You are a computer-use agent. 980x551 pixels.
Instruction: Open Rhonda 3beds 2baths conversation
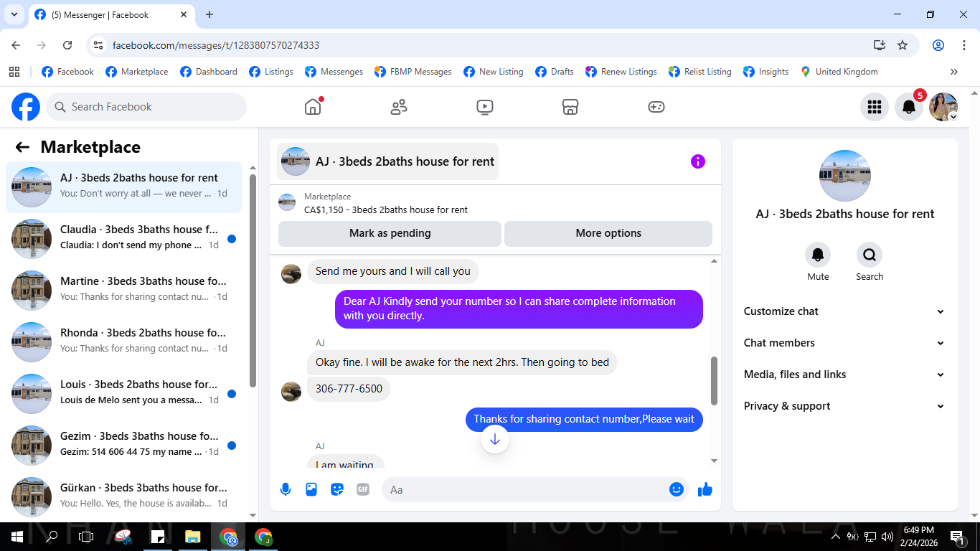tap(124, 342)
